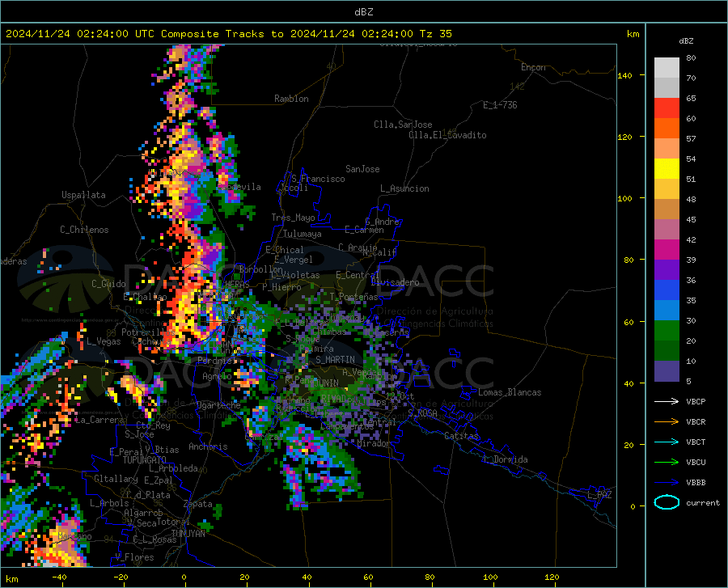
Task: Click the Ugarteche place label
Action: 218,405
